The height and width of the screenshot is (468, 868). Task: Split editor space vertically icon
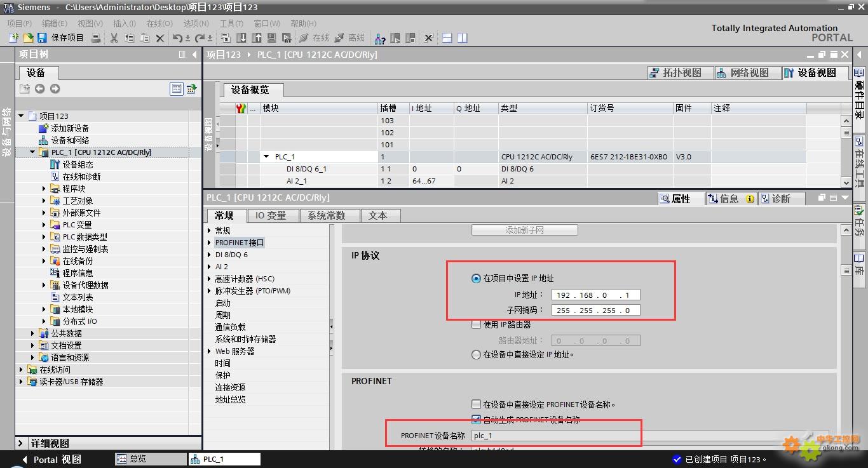[462, 38]
